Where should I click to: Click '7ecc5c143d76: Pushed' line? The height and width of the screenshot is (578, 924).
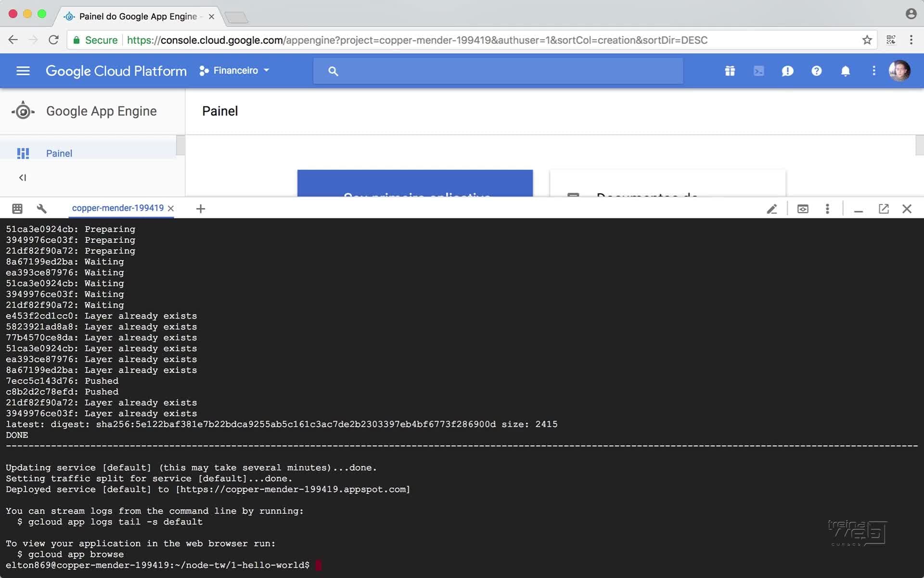click(62, 381)
